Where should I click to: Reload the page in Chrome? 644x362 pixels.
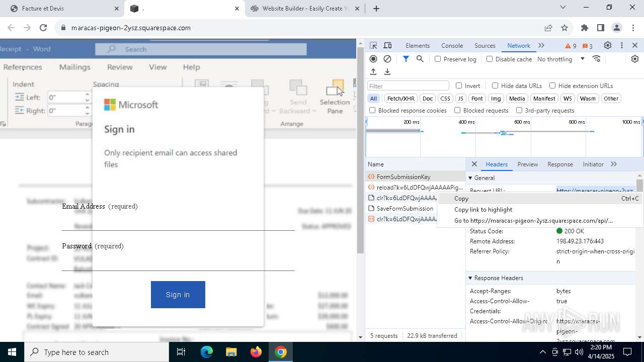tap(43, 28)
